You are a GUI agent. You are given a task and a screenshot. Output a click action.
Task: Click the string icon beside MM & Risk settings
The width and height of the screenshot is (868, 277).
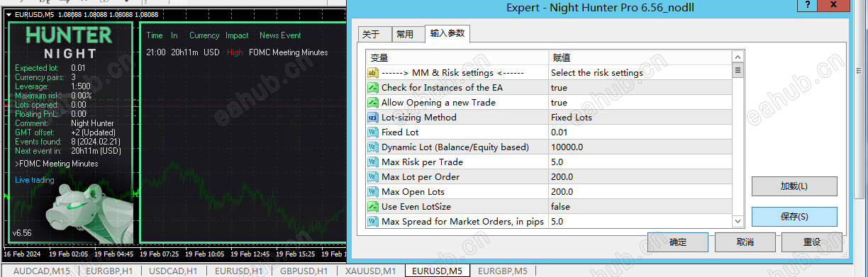373,73
